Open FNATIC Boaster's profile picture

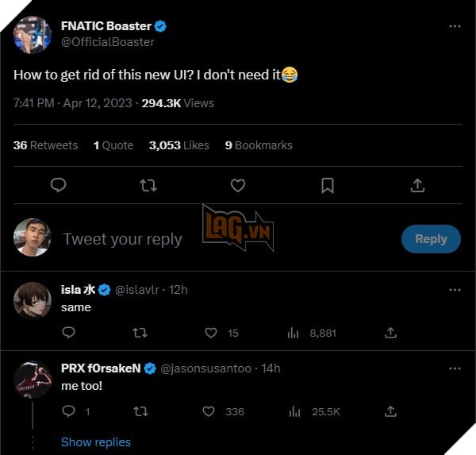coord(33,34)
